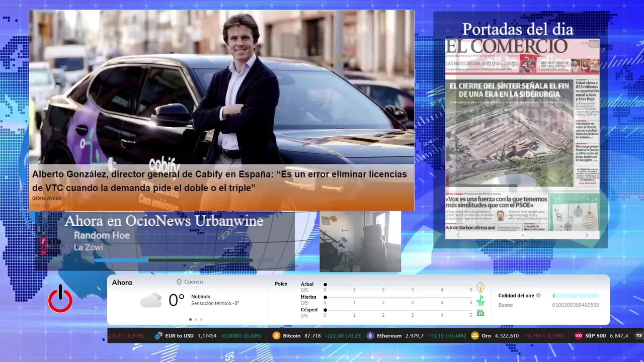This screenshot has width=644, height=362.
Task: Click 'Calidad del aire' label
Action: [x=516, y=296]
